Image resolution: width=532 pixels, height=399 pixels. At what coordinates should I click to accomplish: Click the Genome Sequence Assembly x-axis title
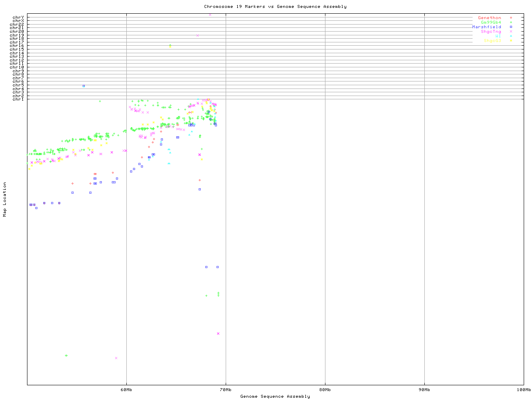[275, 397]
